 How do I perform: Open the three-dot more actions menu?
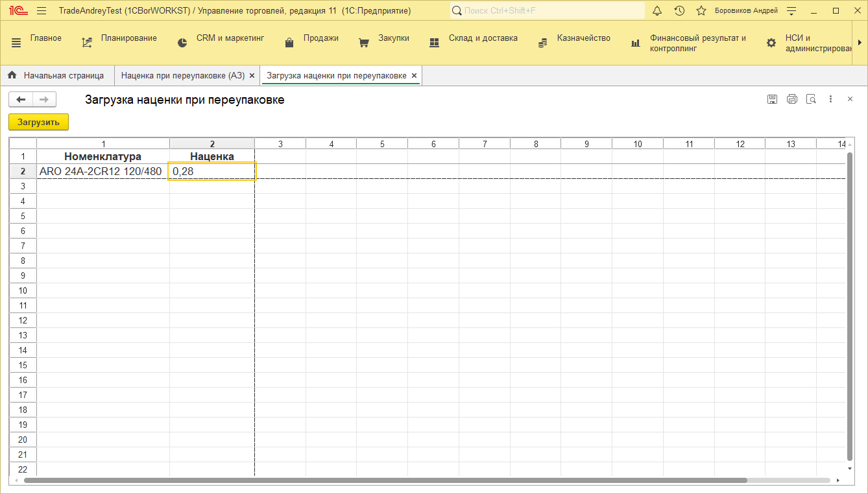pos(830,99)
